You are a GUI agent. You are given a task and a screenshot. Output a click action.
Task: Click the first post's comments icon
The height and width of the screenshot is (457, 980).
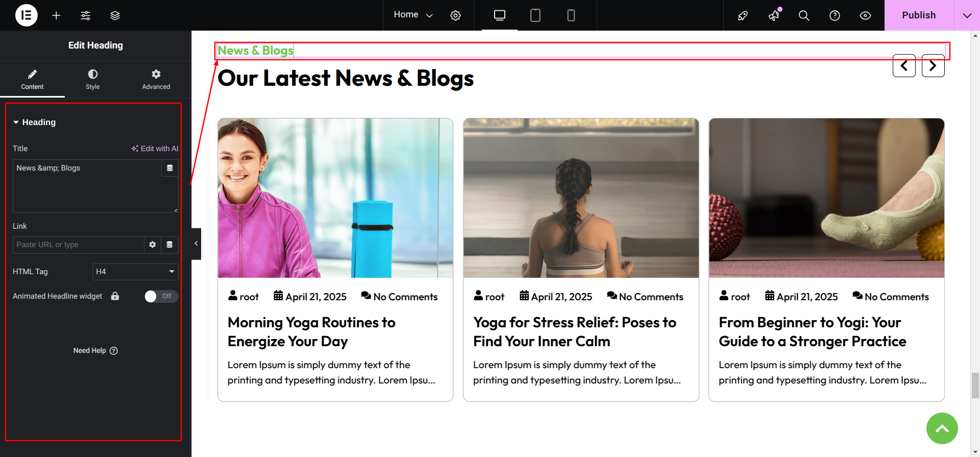[366, 296]
